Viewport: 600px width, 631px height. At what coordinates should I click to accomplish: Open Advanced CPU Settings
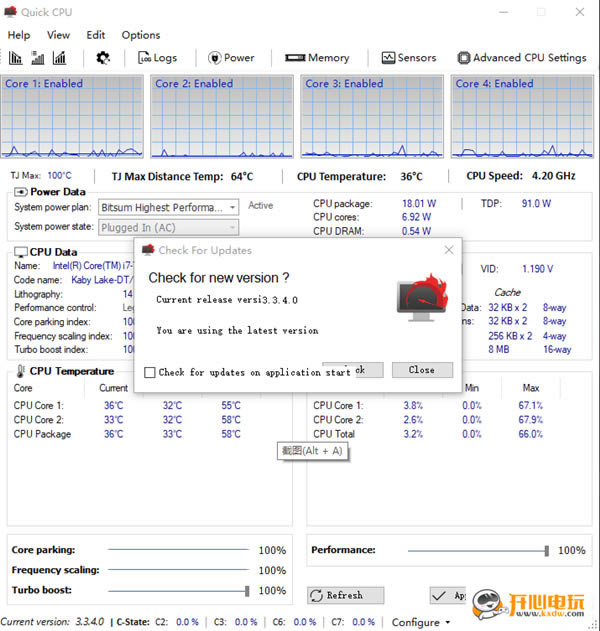[x=522, y=58]
